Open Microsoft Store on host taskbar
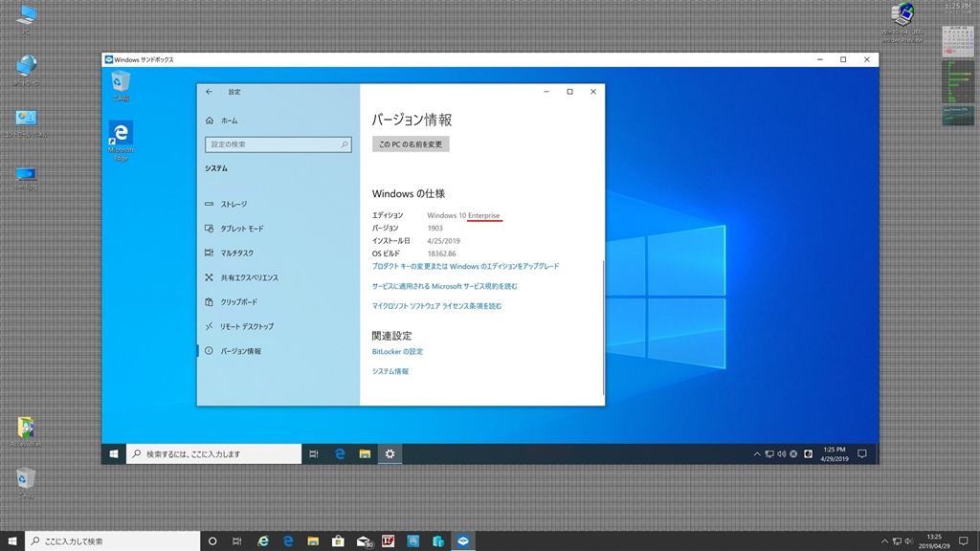This screenshot has height=551, width=980. pos(338,541)
